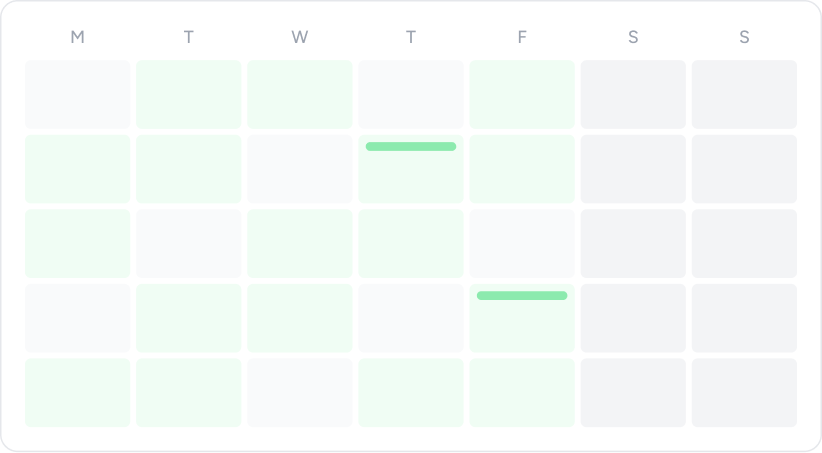822x453 pixels.
Task: Choose the Monday cell in the third week row
Action: 78,243
